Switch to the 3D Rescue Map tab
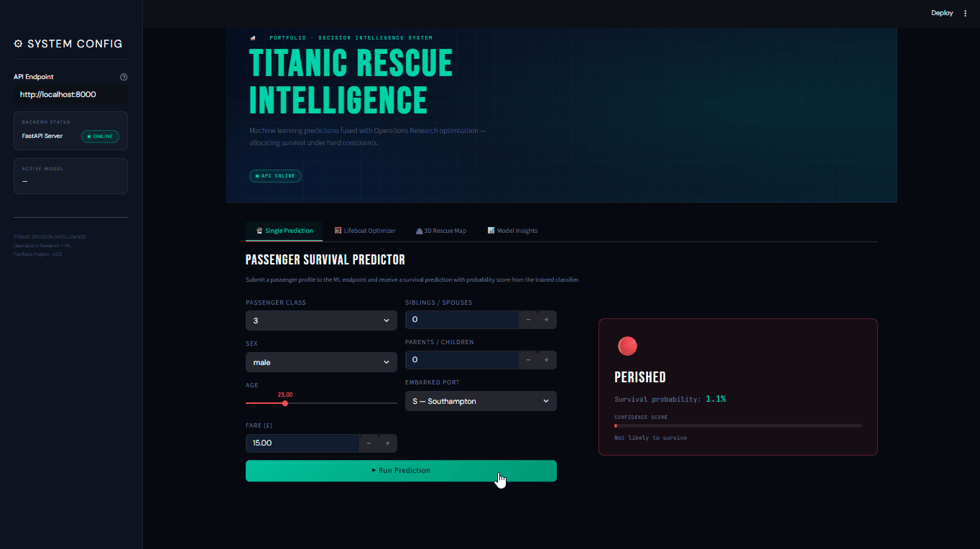The image size is (980, 549). pos(441,231)
